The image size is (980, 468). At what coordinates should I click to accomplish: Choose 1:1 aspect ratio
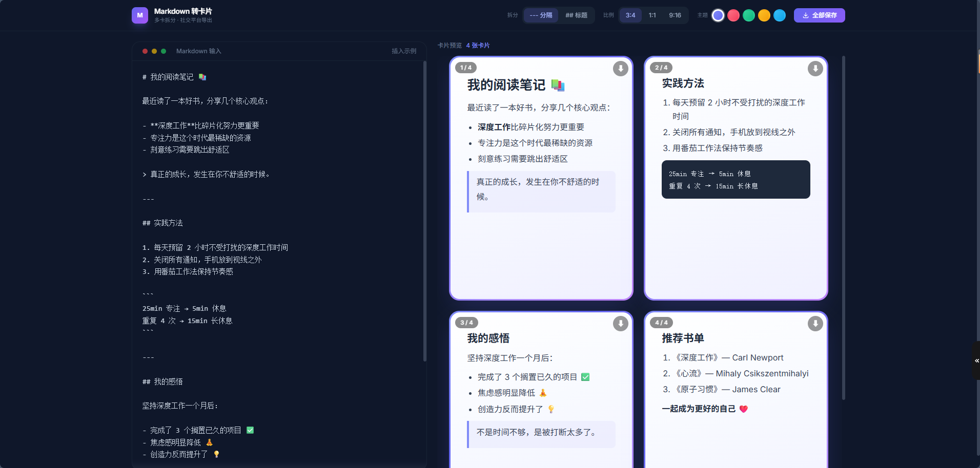coord(652,15)
